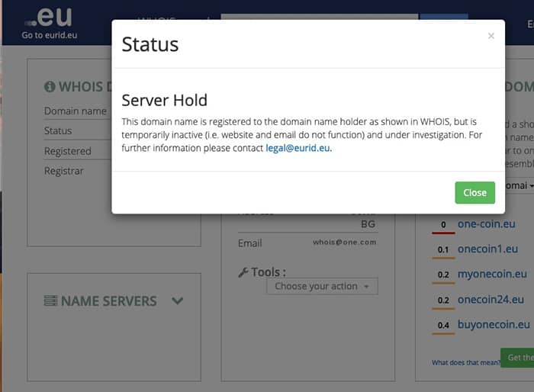Follow the 'Go to eurid.eu' link
The image size is (534, 392).
point(50,35)
